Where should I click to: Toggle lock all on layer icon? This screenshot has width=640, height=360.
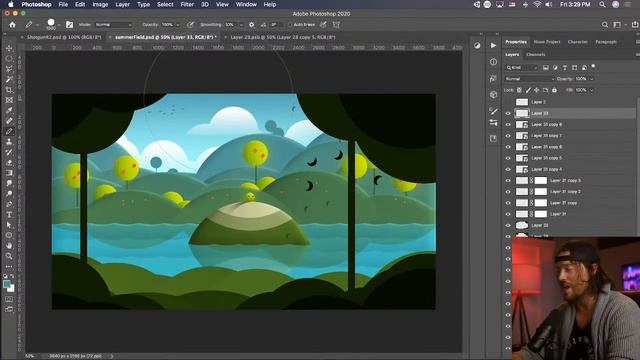(554, 90)
